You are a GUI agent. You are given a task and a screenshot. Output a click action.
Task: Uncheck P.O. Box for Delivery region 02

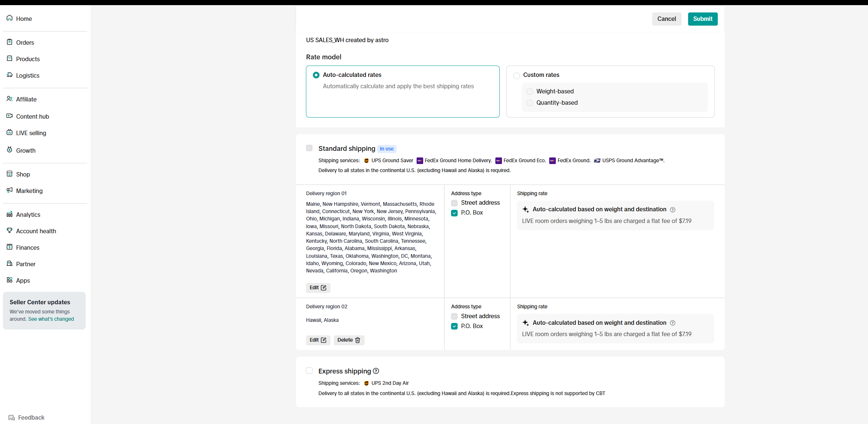pos(454,326)
